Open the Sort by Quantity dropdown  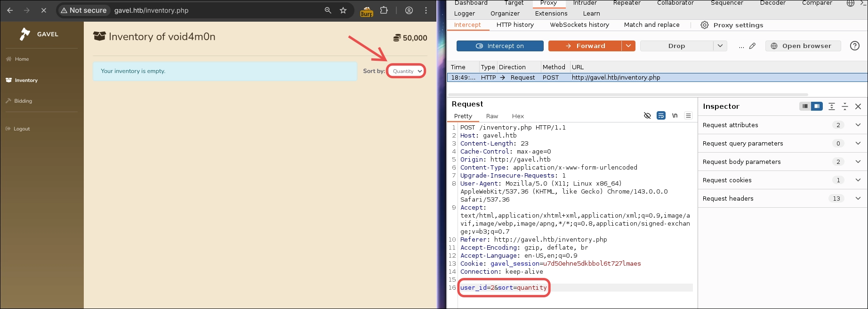406,71
